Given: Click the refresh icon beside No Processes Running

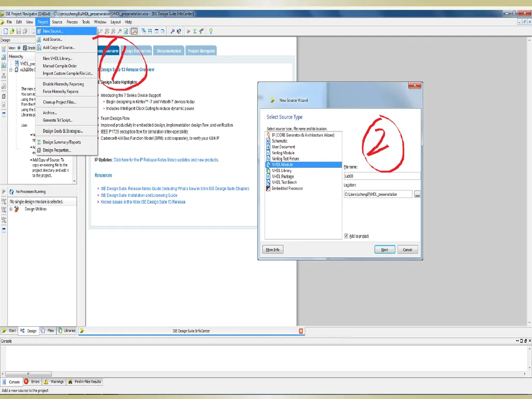Looking at the screenshot, I should [11, 192].
